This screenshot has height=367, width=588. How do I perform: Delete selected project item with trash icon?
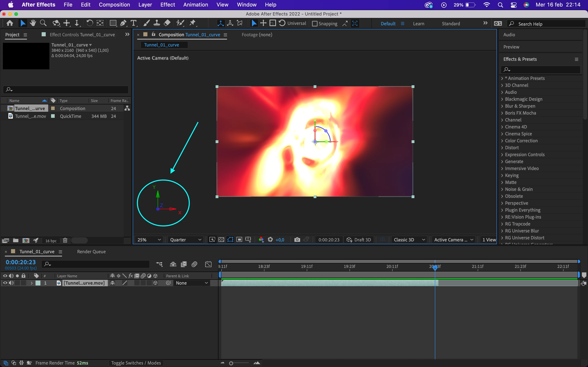65,240
